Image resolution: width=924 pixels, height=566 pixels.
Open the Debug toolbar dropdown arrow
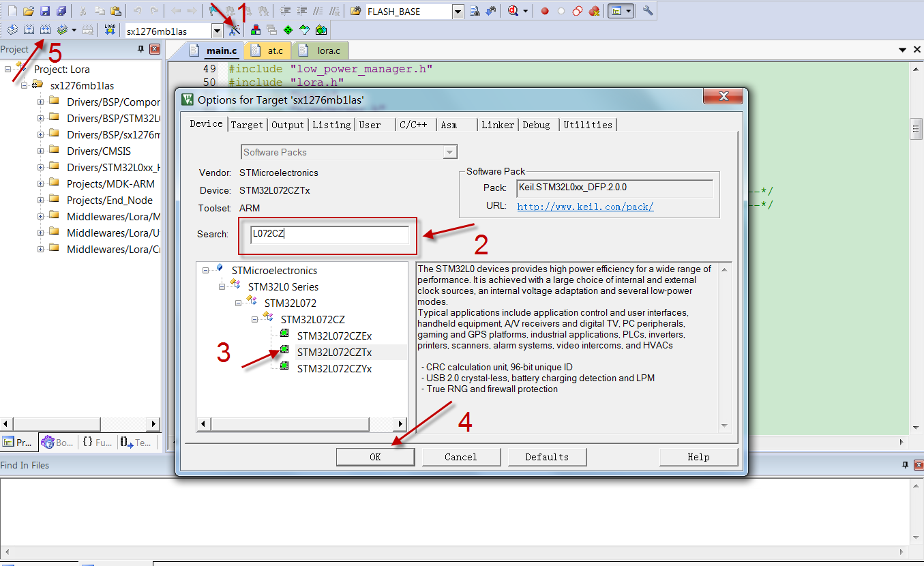click(525, 12)
